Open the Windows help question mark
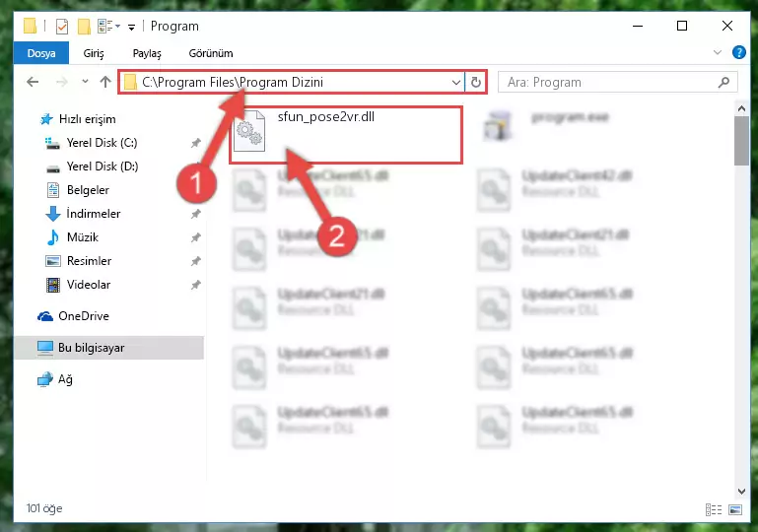Screen dimensions: 758x532 [738, 52]
